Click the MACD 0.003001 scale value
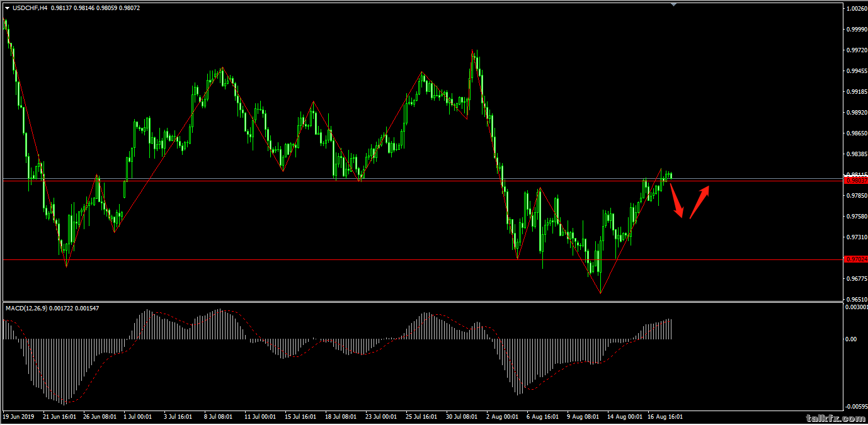This screenshot has width=868, height=425. pyautogui.click(x=855, y=307)
